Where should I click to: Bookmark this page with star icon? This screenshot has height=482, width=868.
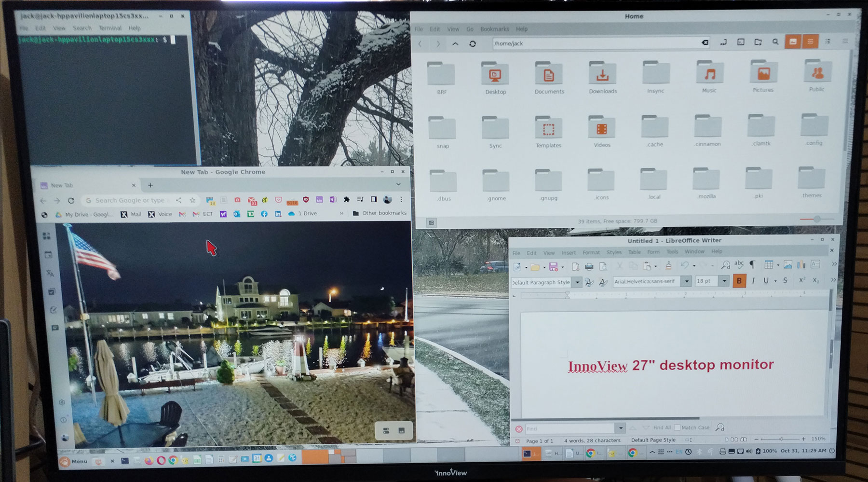coord(192,200)
